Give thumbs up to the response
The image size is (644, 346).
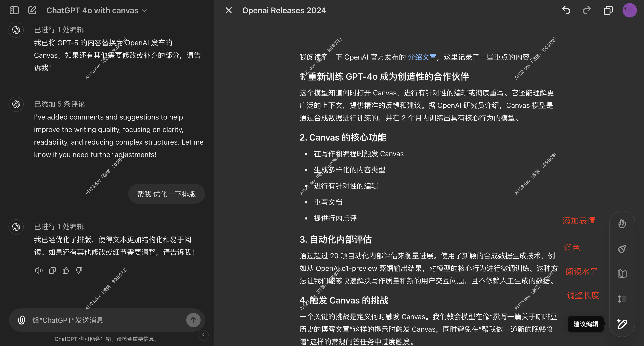pos(66,270)
